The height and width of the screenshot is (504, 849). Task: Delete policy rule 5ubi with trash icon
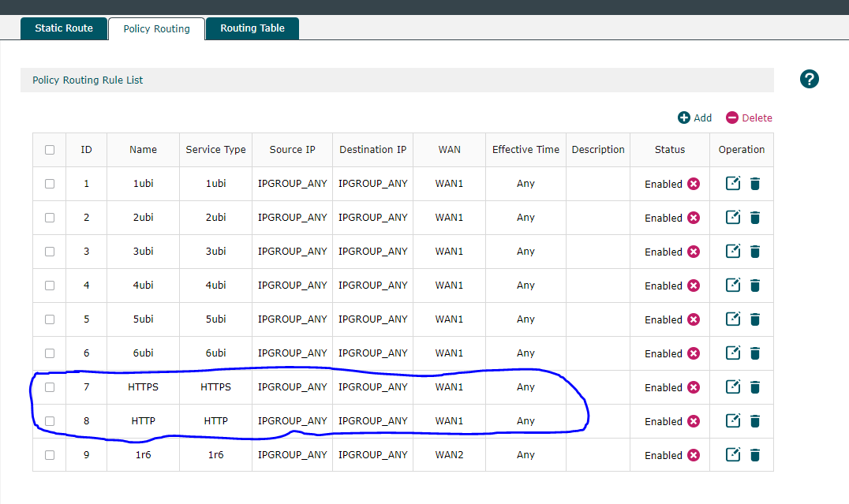click(755, 319)
